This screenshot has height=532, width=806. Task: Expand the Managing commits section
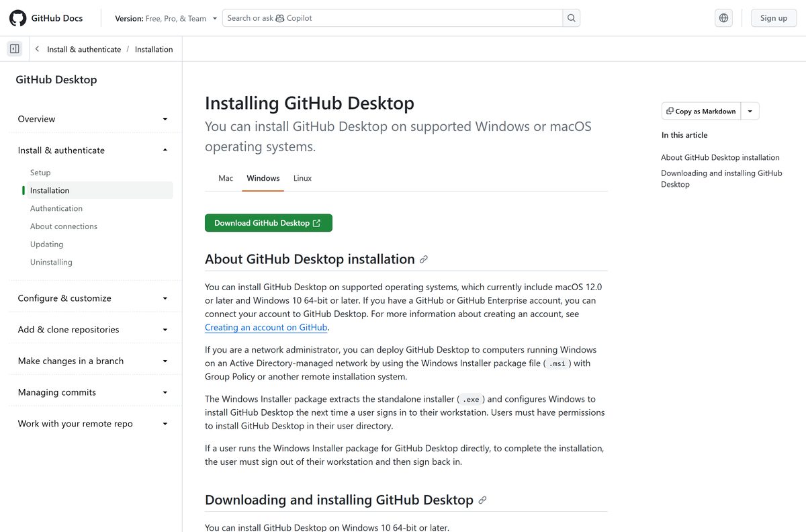93,392
